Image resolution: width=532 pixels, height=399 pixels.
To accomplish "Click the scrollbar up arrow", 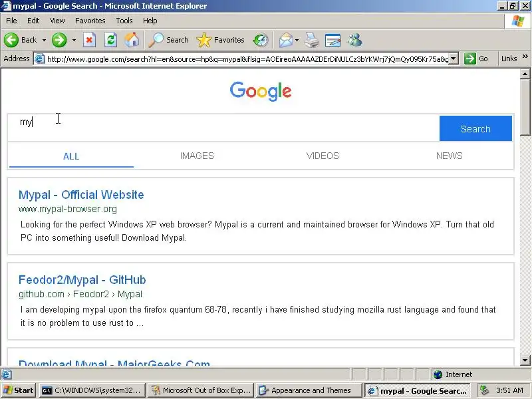I will (x=525, y=74).
